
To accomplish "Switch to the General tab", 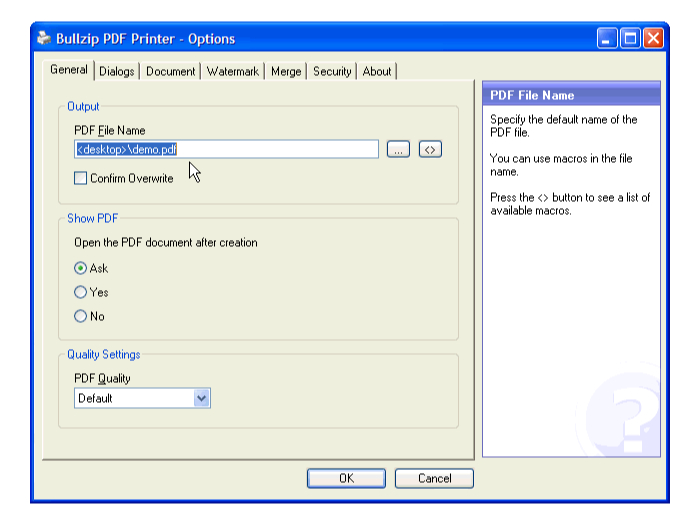I will click(x=69, y=70).
